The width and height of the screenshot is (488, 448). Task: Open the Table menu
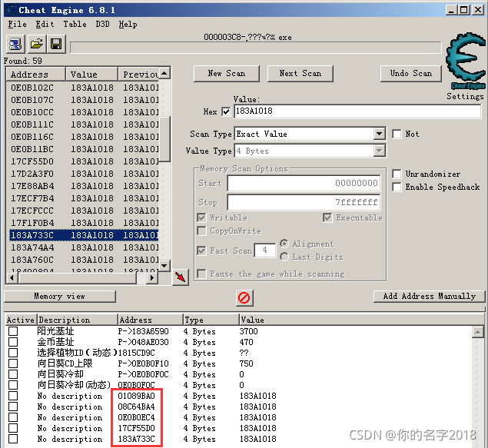(75, 25)
